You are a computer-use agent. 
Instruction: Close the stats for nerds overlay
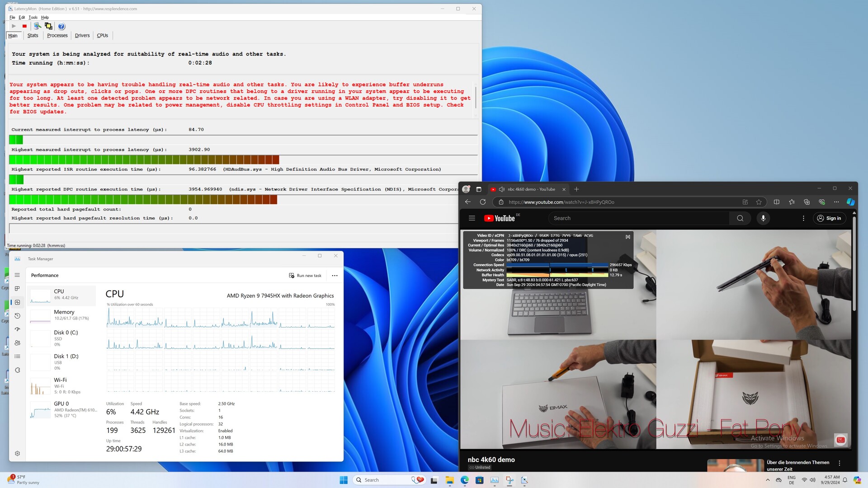[627, 237]
